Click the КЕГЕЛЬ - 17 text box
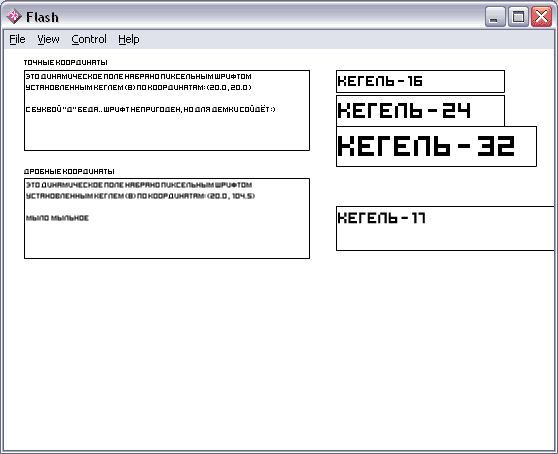Image resolution: width=558 pixels, height=454 pixels. 445,228
